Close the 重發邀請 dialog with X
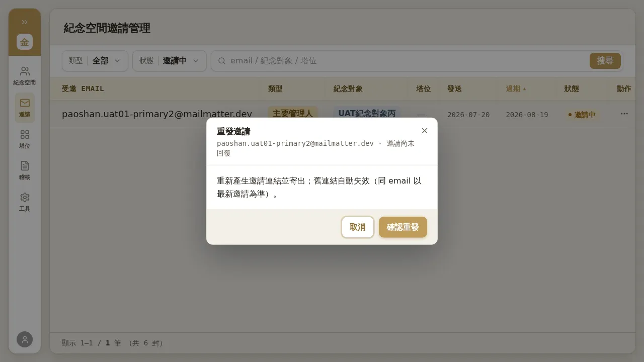Image resolution: width=644 pixels, height=362 pixels. [x=425, y=131]
